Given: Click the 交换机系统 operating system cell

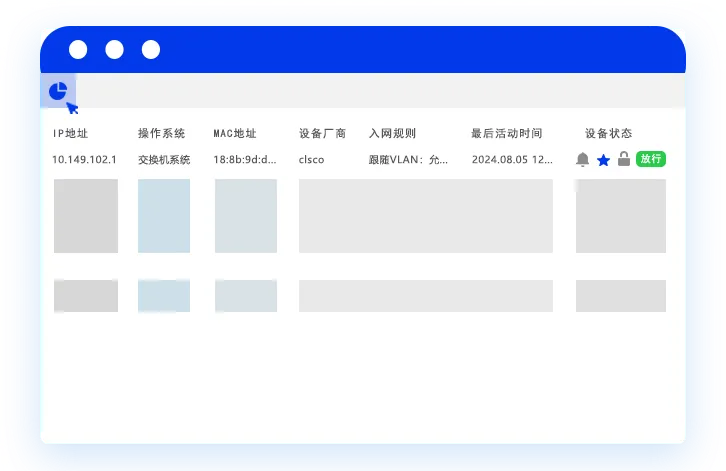Looking at the screenshot, I should pos(164,159).
